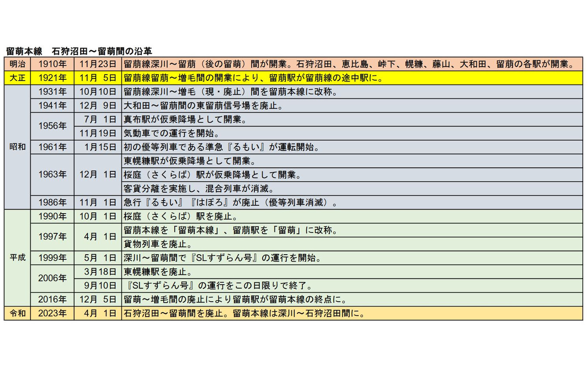Click the 急行『るもい』『はぼろ』が廃止 row
This screenshot has width=588, height=368.
(352, 202)
